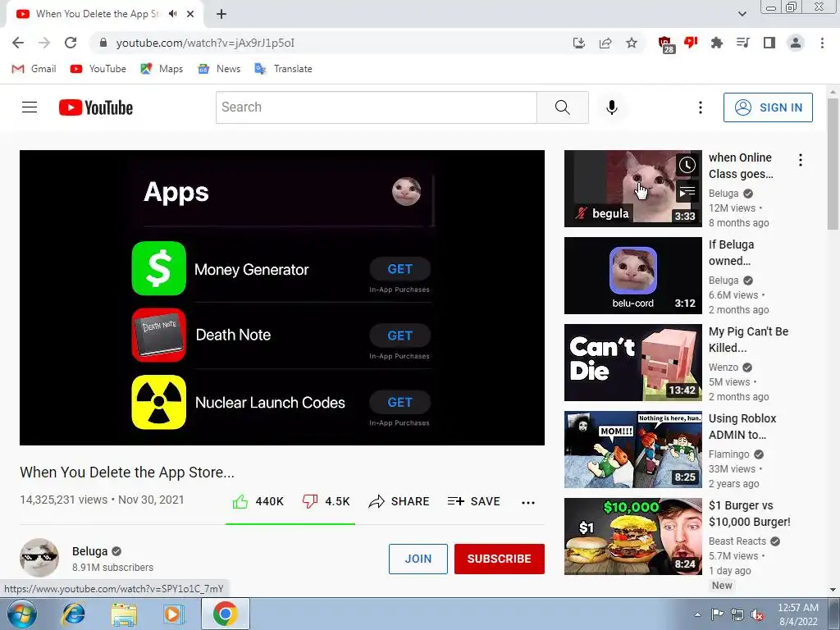
Task: Click the install/download page icon in address bar
Action: click(578, 43)
